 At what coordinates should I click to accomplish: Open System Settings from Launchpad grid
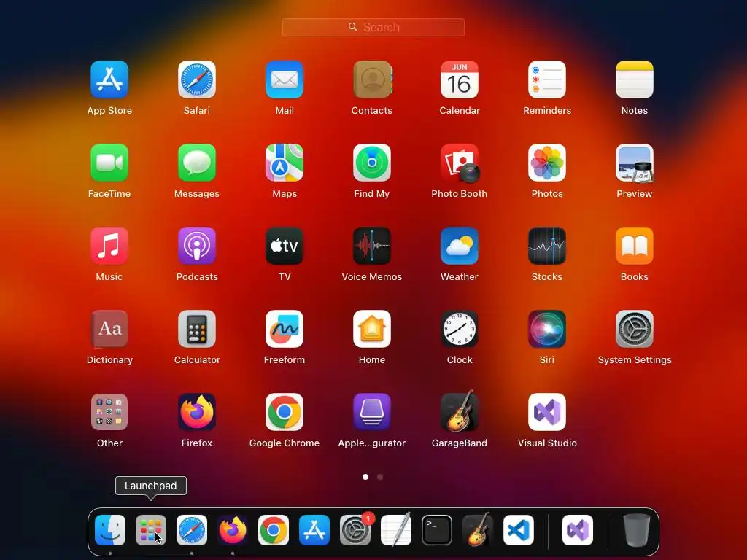point(635,329)
